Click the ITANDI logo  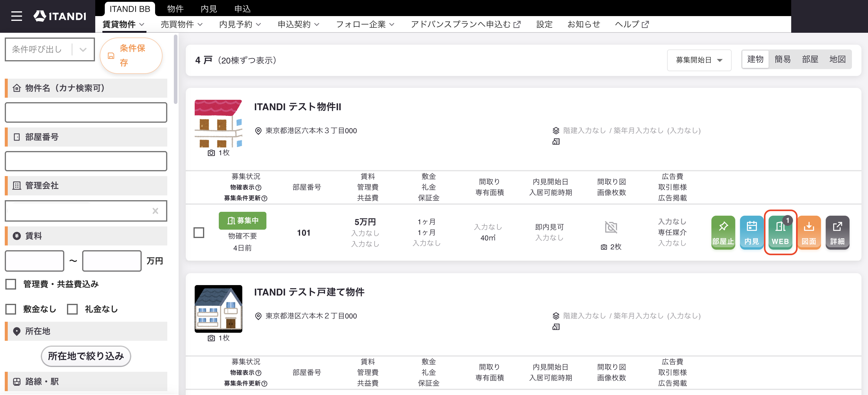click(x=60, y=16)
